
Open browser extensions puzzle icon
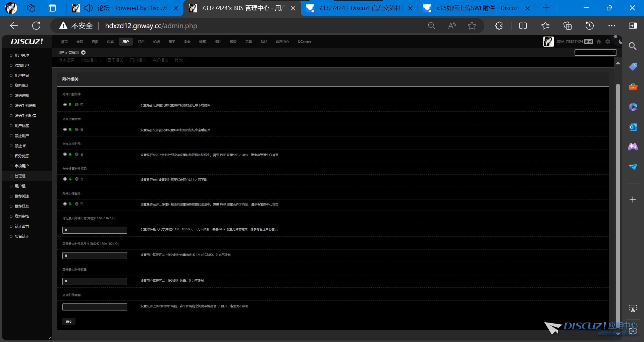pyautogui.click(x=499, y=26)
